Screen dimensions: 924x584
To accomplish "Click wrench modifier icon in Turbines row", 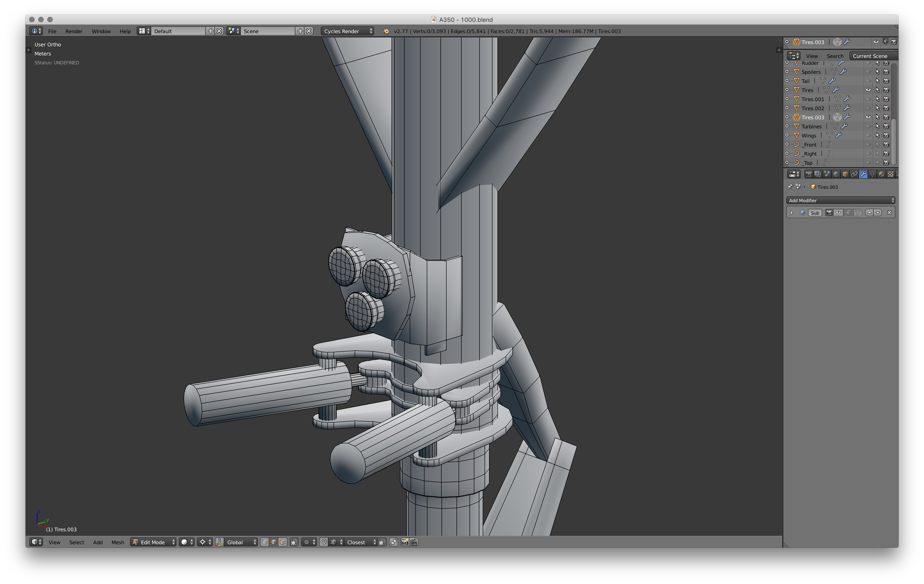I will (x=844, y=126).
